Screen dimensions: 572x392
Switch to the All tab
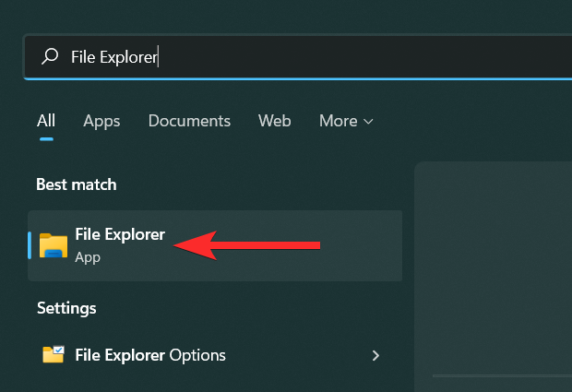46,121
